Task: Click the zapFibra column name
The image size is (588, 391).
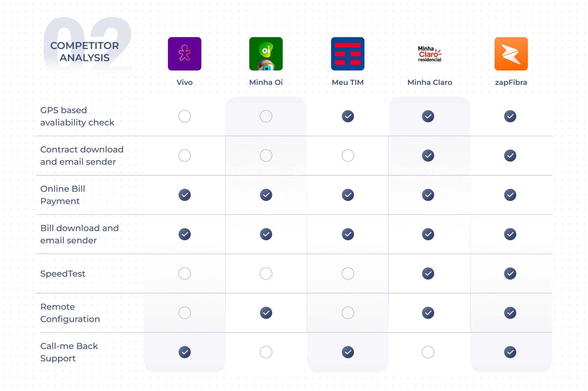Action: pyautogui.click(x=511, y=82)
